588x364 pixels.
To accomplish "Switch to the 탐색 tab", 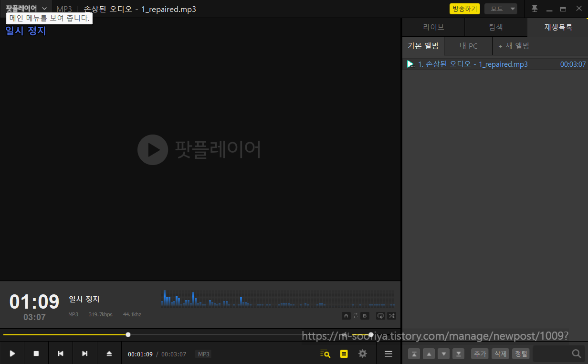I will pyautogui.click(x=496, y=27).
